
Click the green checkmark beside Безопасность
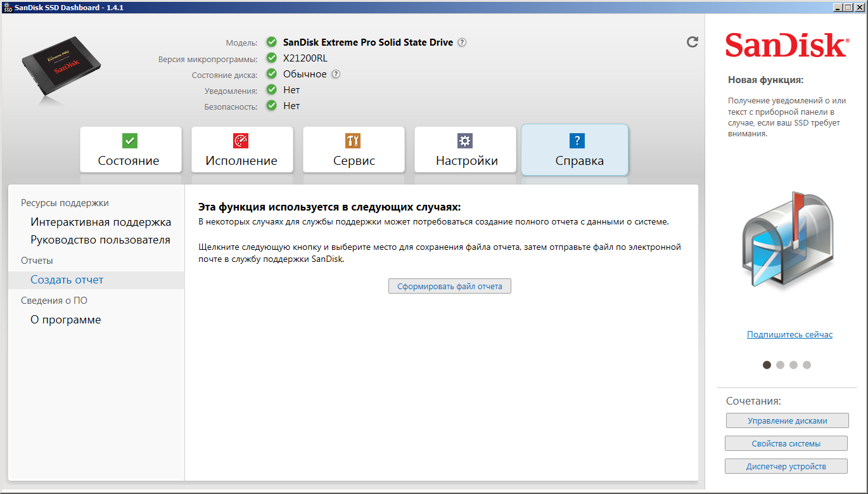point(272,106)
